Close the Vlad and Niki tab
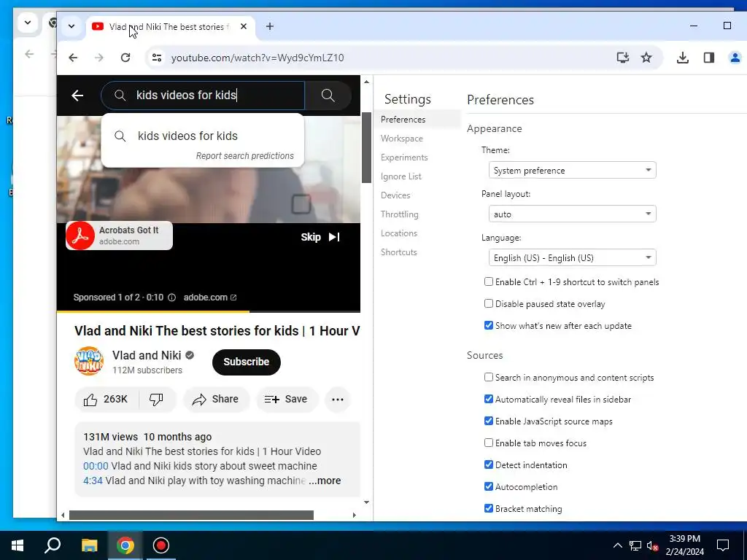The height and width of the screenshot is (560, 747). [244, 27]
